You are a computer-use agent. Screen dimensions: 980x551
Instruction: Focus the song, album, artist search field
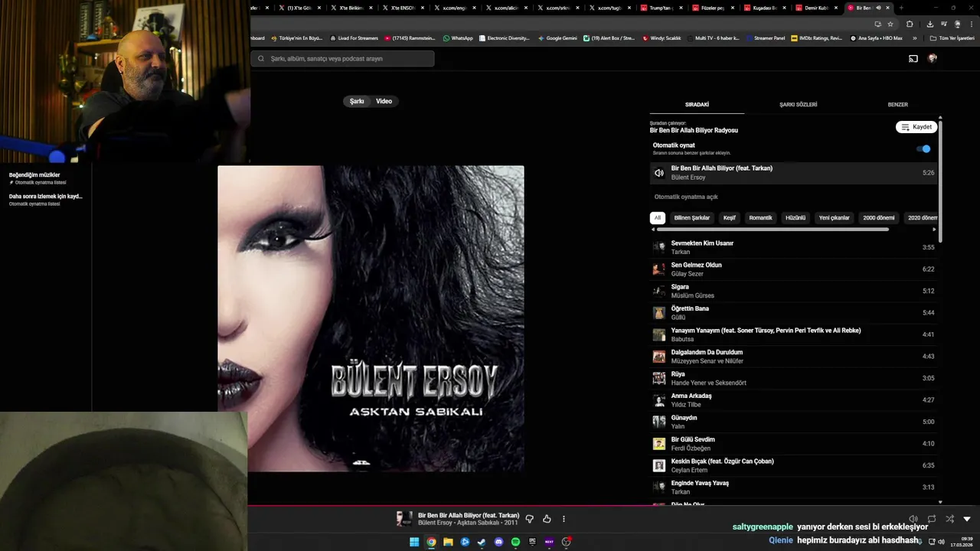[342, 58]
